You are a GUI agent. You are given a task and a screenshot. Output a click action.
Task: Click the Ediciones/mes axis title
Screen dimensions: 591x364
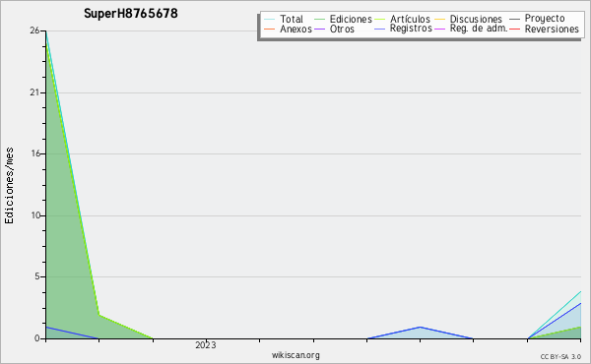(9, 186)
